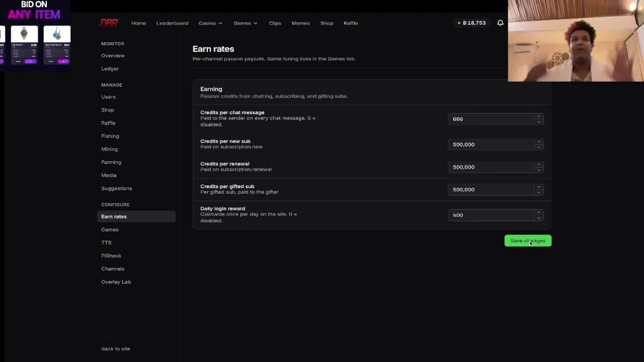
Task: Click the earbuds item in bid ad
Action: pos(57,46)
